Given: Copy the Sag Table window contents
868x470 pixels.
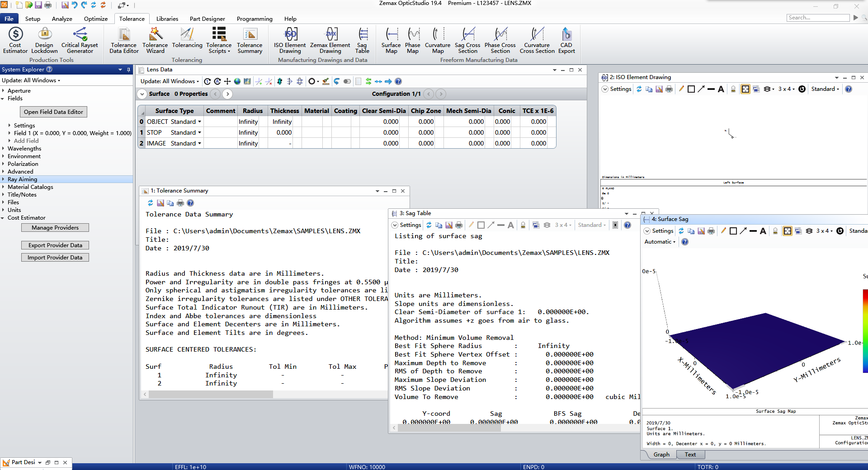Looking at the screenshot, I should coord(439,225).
